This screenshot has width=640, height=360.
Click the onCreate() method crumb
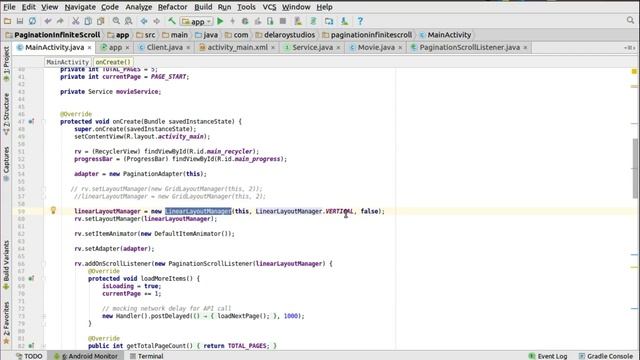coord(113,62)
